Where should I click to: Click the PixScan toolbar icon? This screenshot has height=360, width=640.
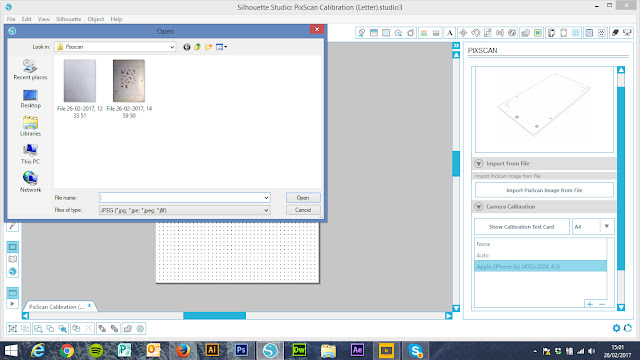538,33
